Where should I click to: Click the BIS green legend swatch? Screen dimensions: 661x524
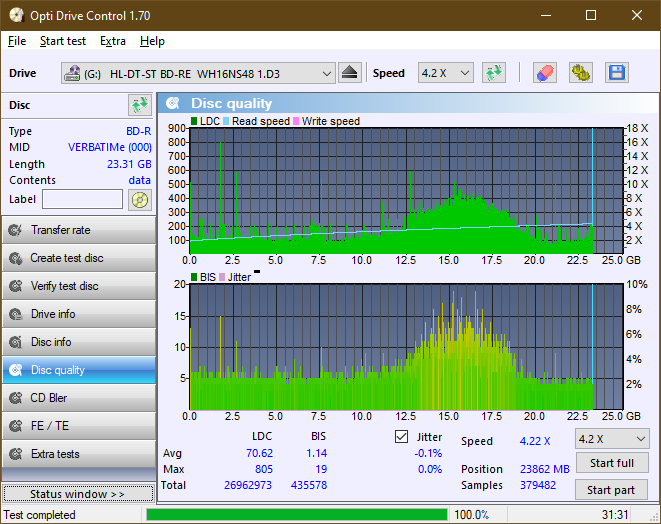[x=194, y=277]
